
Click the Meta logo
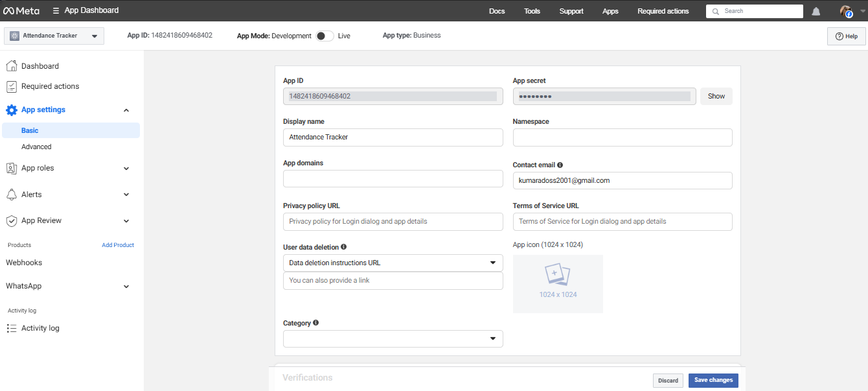[20, 10]
